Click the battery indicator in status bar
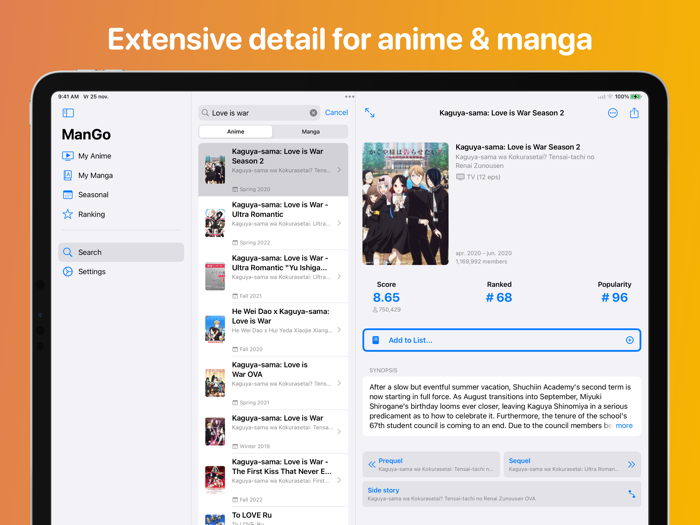 pos(636,96)
